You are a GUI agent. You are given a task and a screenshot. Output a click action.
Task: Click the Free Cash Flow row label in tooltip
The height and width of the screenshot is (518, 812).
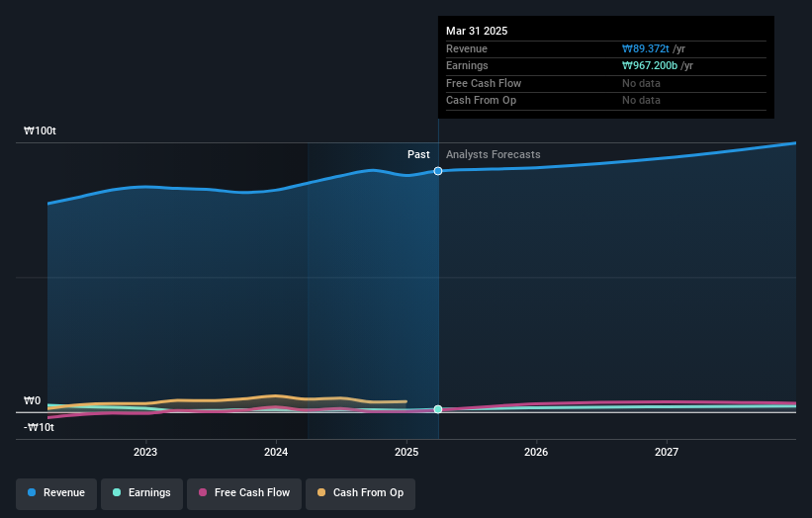pyautogui.click(x=484, y=83)
